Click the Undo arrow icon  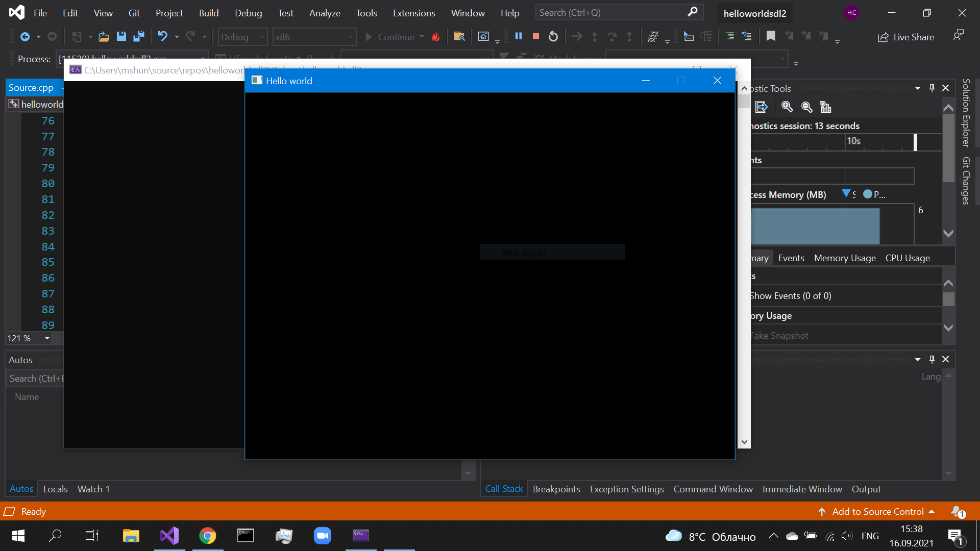163,37
